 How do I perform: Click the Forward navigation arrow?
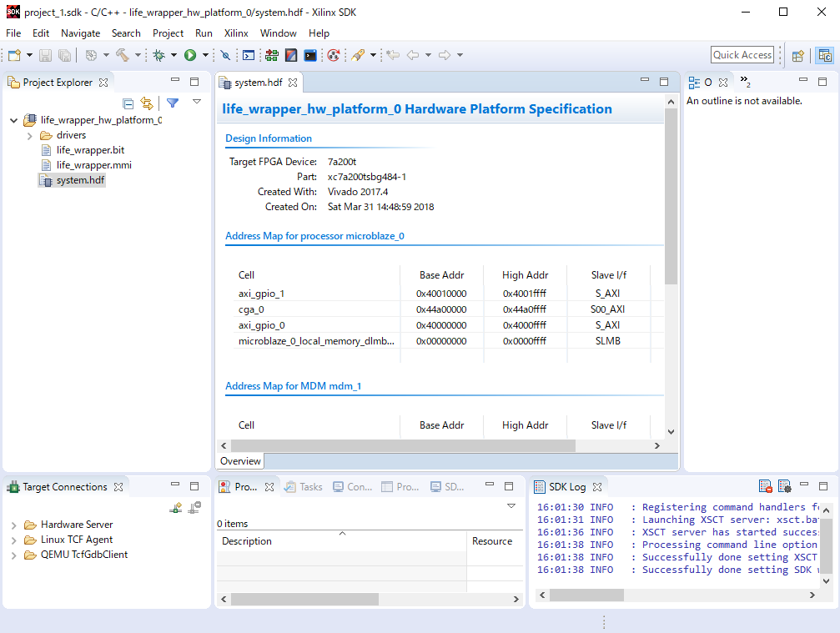[445, 55]
